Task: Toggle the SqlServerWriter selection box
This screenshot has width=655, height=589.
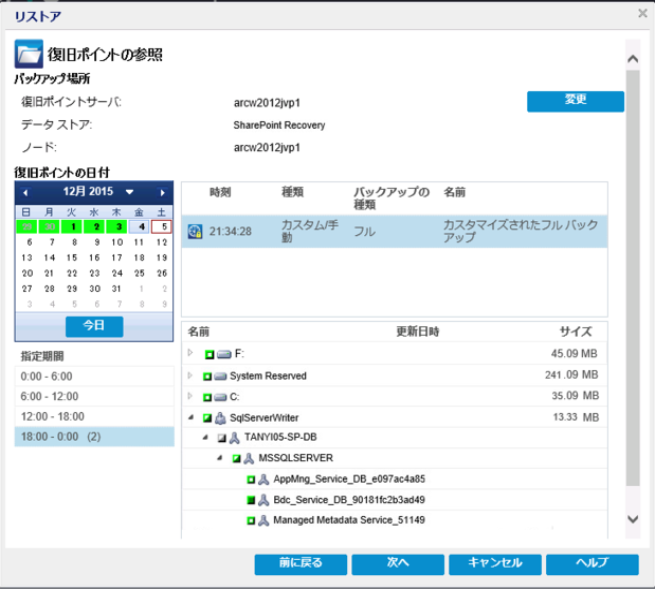Action: pyautogui.click(x=207, y=418)
